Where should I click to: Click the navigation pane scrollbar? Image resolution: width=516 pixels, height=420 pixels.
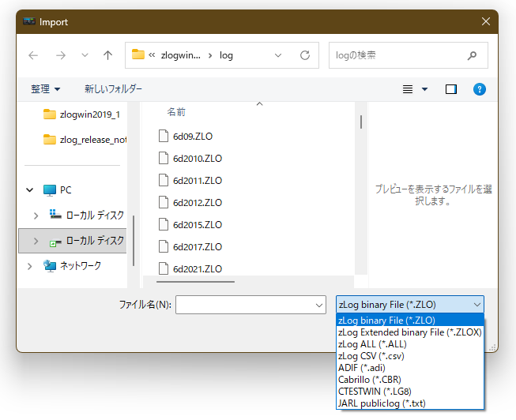134,241
